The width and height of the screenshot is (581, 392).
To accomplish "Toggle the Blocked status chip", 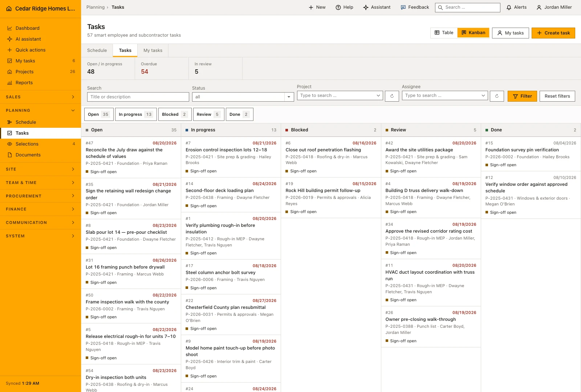I will point(175,114).
